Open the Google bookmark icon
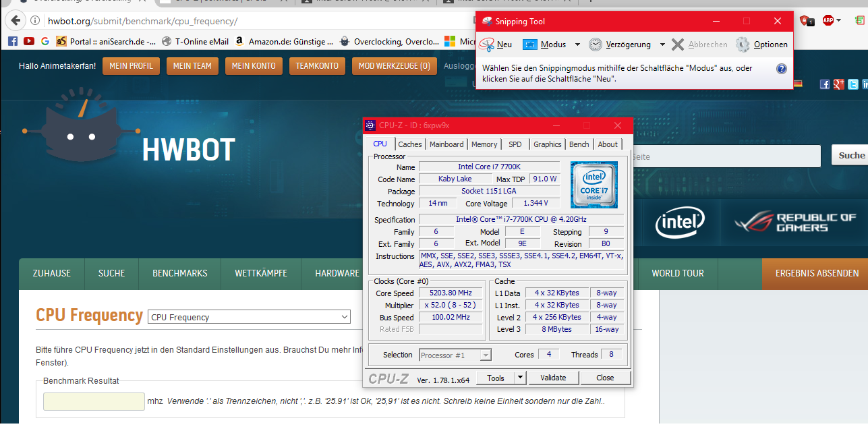The height and width of the screenshot is (437, 868). 45,41
